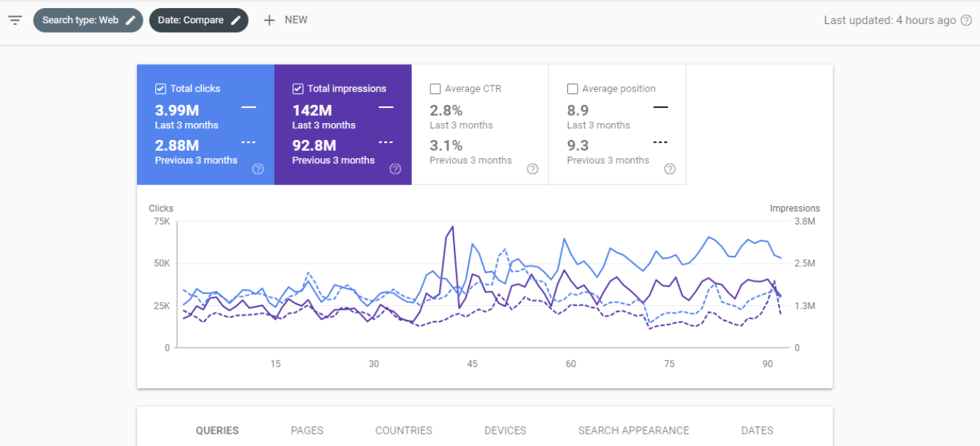
Task: Click the Impressions axis label
Action: (x=795, y=208)
